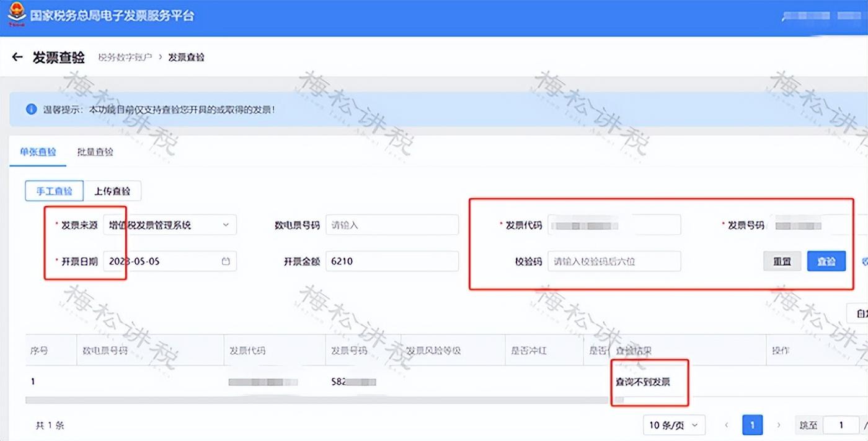Click the 发票代码 input field
Screen dimensions: 868x441
pyautogui.click(x=614, y=225)
